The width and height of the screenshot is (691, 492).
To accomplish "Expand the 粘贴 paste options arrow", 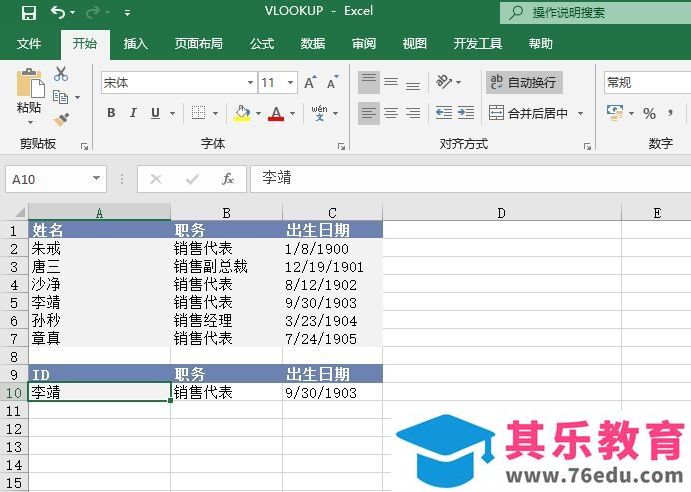I will click(30, 122).
